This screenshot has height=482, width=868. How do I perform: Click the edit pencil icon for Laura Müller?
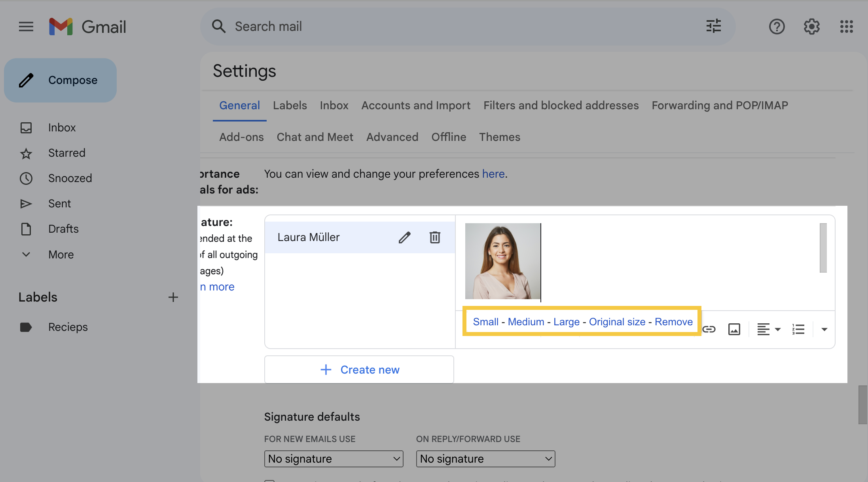pyautogui.click(x=405, y=236)
